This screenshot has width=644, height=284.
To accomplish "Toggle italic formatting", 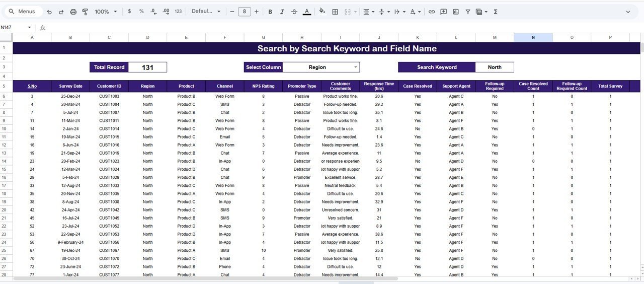I will click(x=282, y=12).
